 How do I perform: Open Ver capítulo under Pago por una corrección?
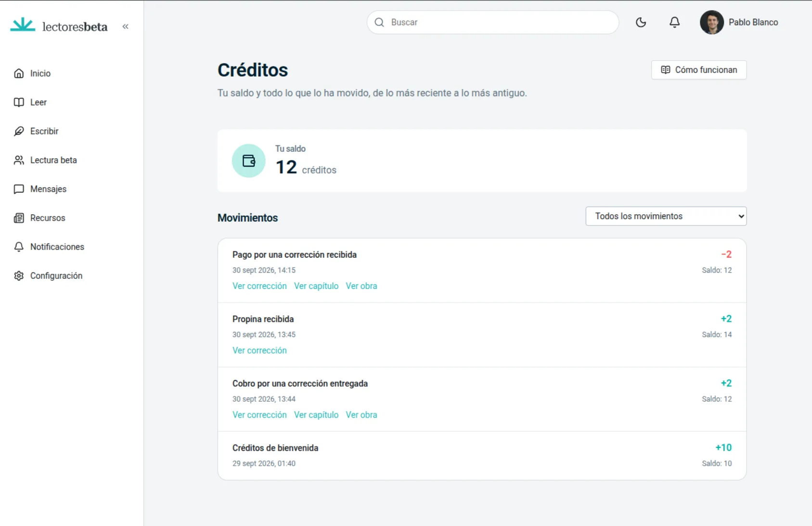pos(316,286)
